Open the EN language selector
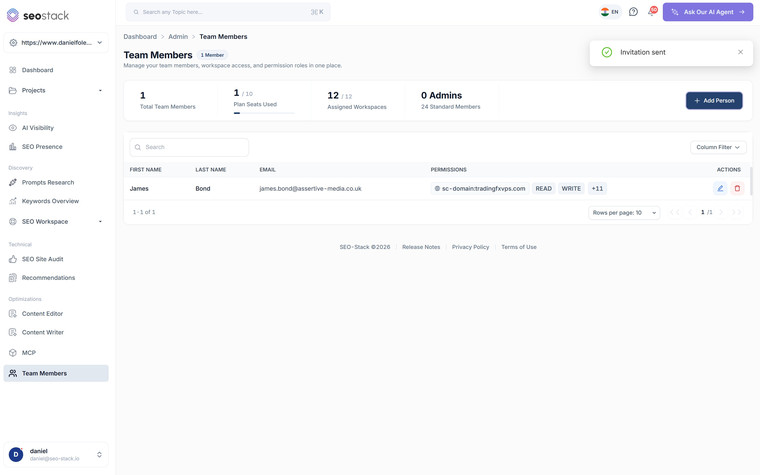Image resolution: width=760 pixels, height=475 pixels. pos(610,12)
